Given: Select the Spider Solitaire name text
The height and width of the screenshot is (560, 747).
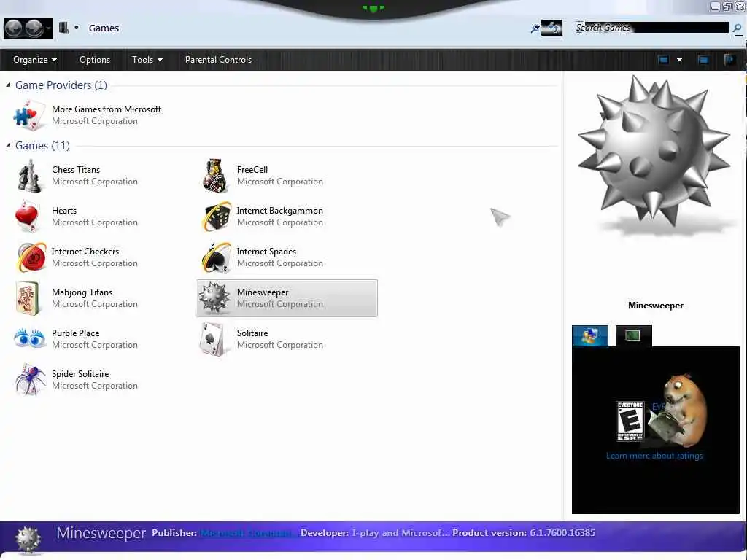Looking at the screenshot, I should coord(80,374).
